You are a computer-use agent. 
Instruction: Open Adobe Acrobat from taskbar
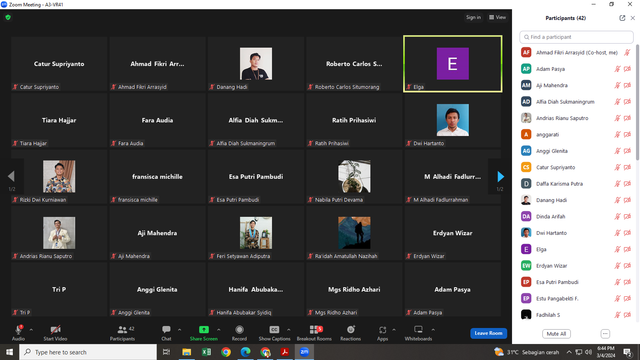284,352
